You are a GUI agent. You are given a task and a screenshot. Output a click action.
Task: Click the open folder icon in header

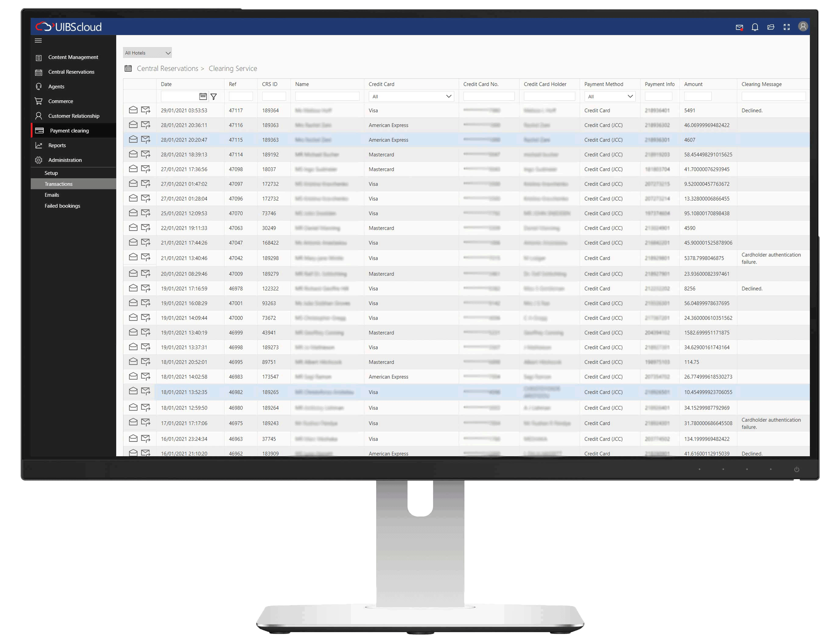(771, 27)
